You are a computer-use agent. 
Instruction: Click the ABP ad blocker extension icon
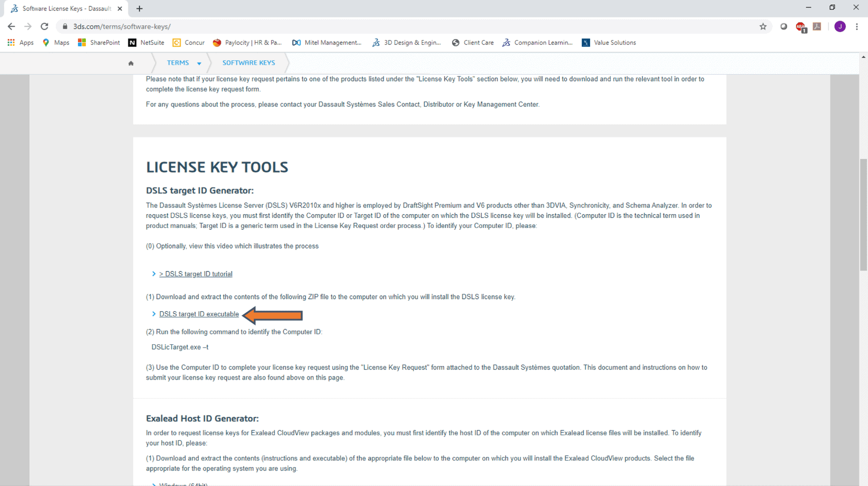click(x=801, y=27)
